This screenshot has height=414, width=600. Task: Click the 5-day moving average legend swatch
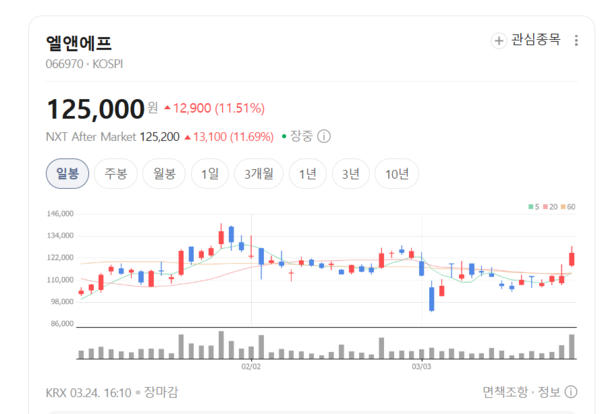click(x=531, y=207)
